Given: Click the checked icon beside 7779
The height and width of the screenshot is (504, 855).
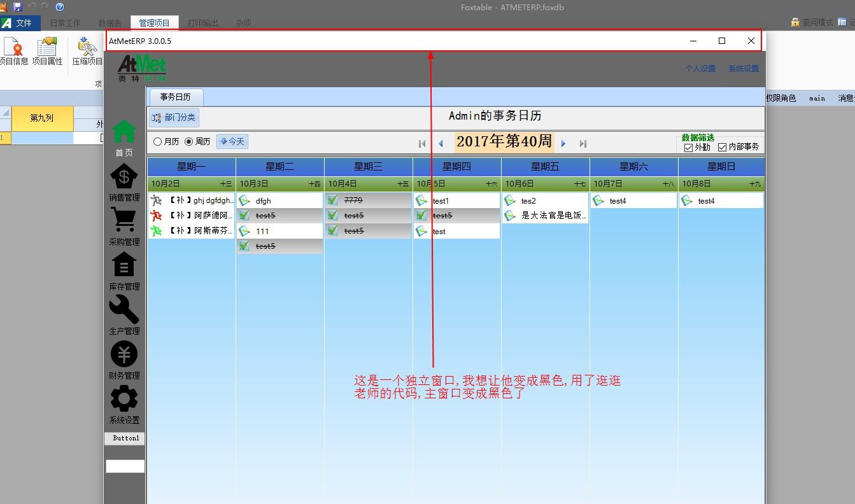Looking at the screenshot, I should pyautogui.click(x=333, y=200).
